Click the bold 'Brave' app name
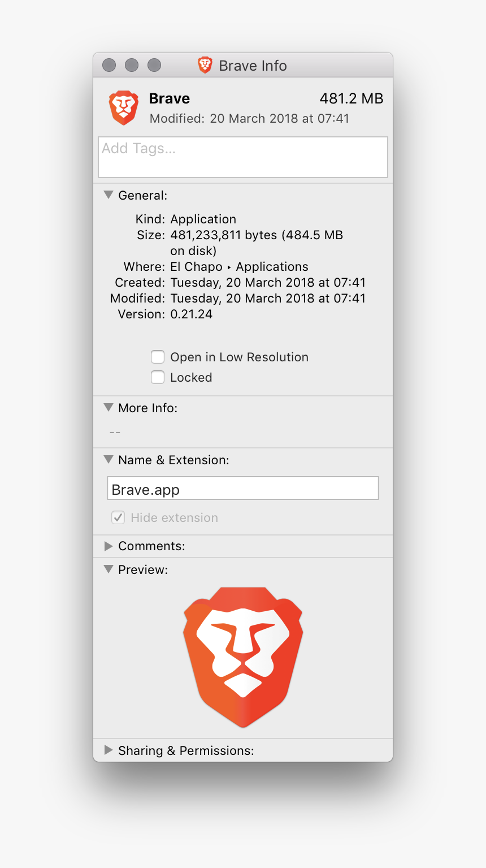The height and width of the screenshot is (868, 486). tap(170, 98)
